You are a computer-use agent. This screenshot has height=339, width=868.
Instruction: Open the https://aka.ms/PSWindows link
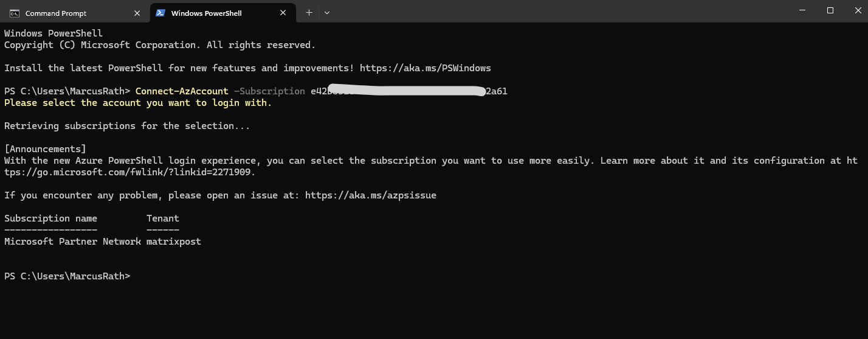point(425,68)
